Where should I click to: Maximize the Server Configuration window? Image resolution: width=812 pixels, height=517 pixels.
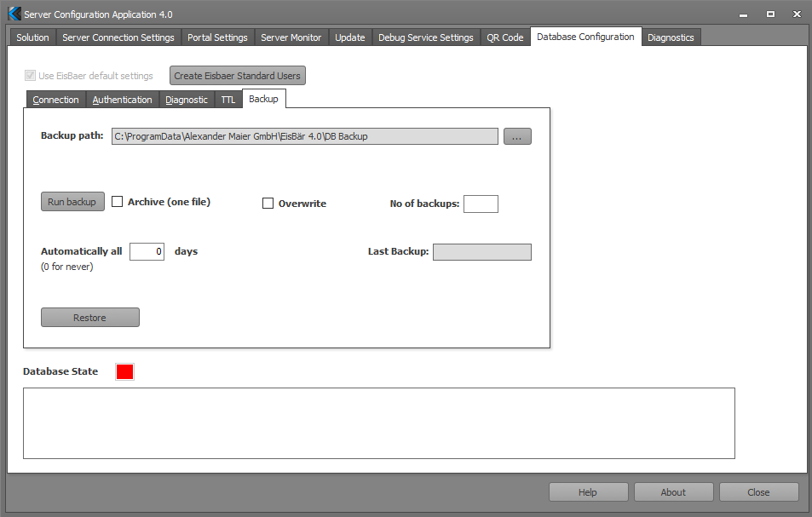(x=770, y=14)
